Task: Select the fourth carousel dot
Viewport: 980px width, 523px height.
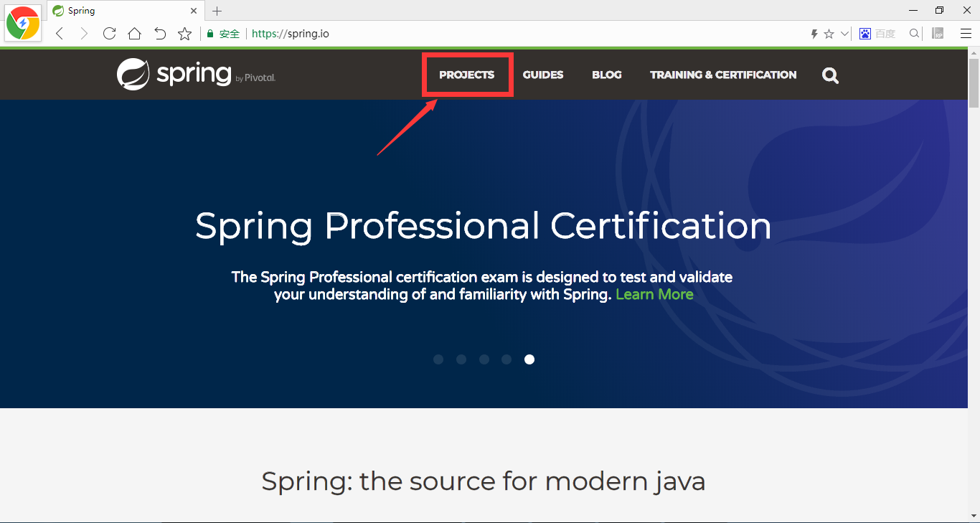Action: [x=507, y=359]
